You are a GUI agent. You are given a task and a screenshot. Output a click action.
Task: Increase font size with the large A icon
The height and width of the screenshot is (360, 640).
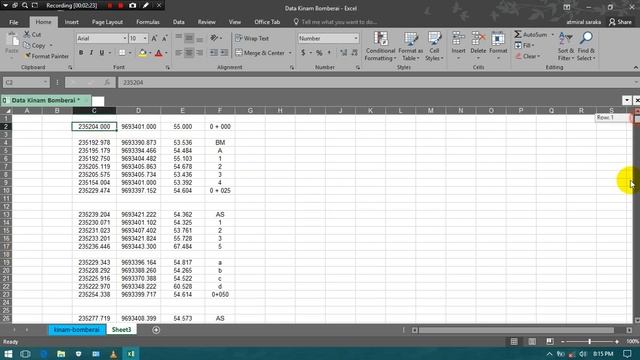click(154, 38)
